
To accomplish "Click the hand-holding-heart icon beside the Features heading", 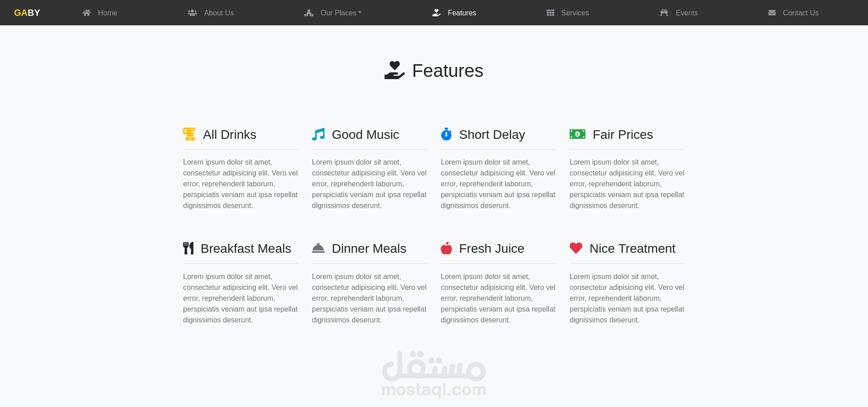I will (395, 71).
